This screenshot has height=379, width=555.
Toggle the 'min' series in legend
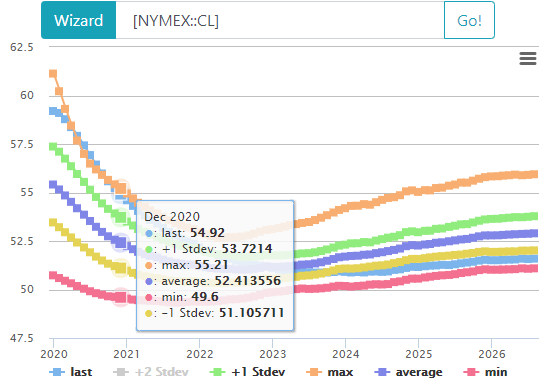[485, 372]
